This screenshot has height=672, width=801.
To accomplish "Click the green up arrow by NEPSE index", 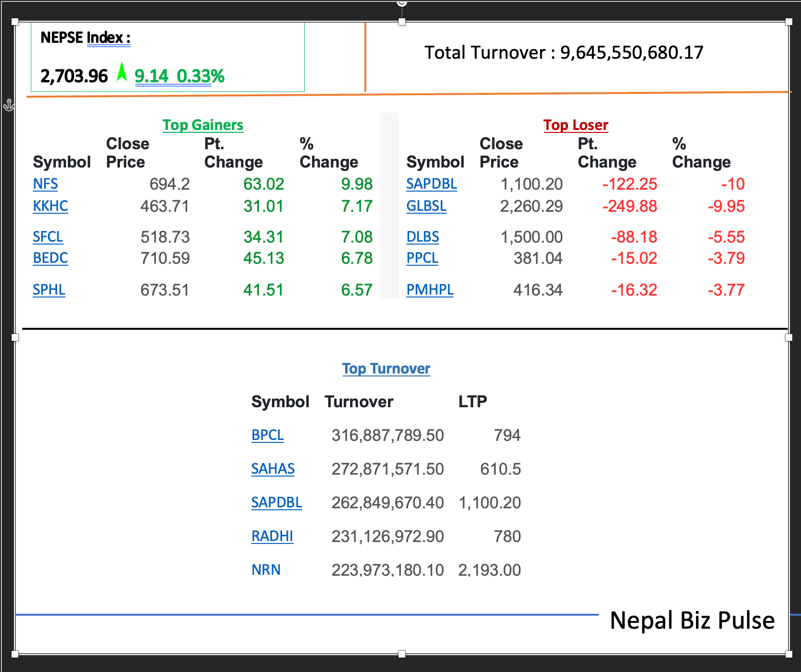I will click(x=122, y=72).
